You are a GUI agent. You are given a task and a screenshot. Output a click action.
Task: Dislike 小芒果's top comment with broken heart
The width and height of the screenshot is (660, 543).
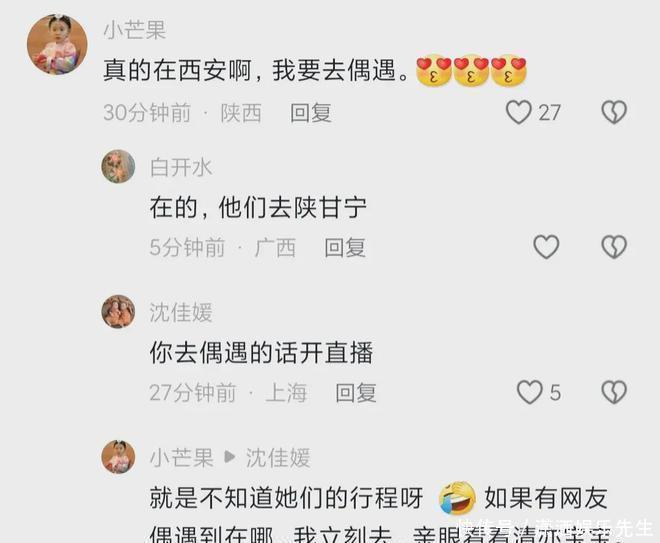coord(614,112)
